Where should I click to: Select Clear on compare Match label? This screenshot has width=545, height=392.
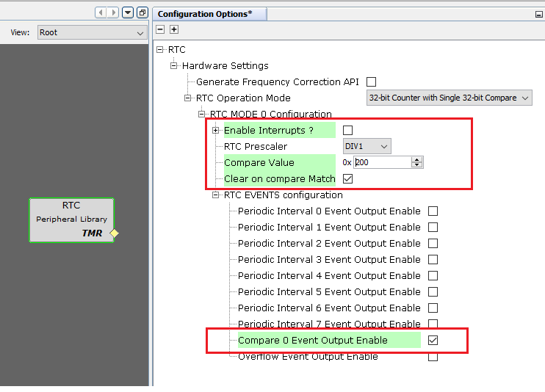pos(279,178)
